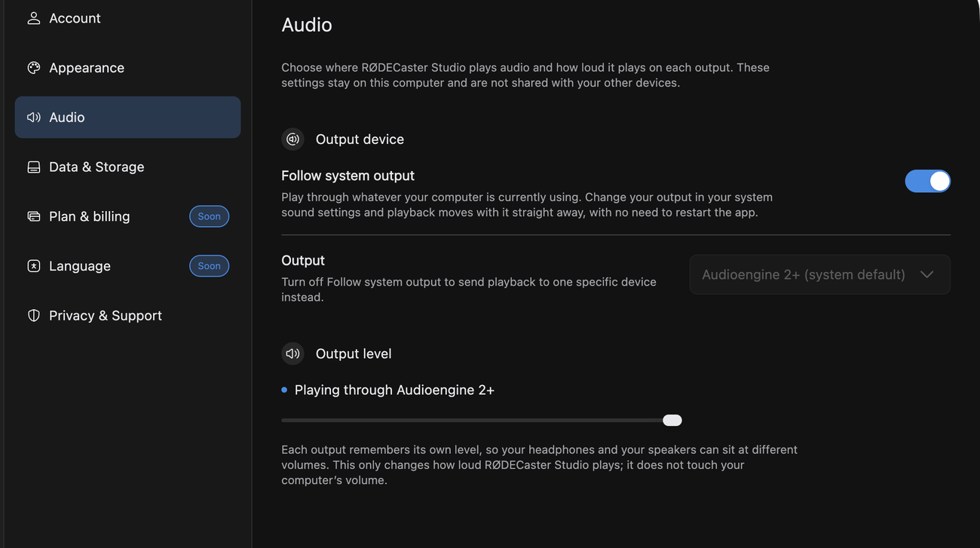Viewport: 980px width, 548px height.
Task: Click the 'Turn off Follow system output' hint
Action: click(x=469, y=289)
